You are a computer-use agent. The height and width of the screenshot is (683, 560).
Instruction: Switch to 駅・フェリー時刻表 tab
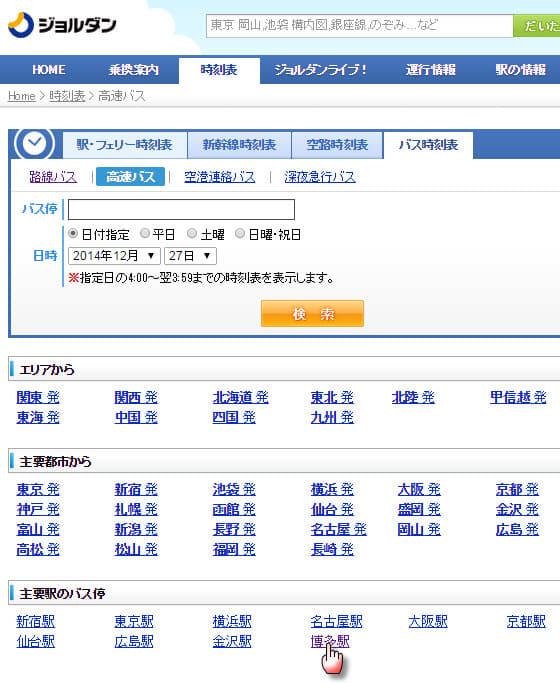pos(125,145)
